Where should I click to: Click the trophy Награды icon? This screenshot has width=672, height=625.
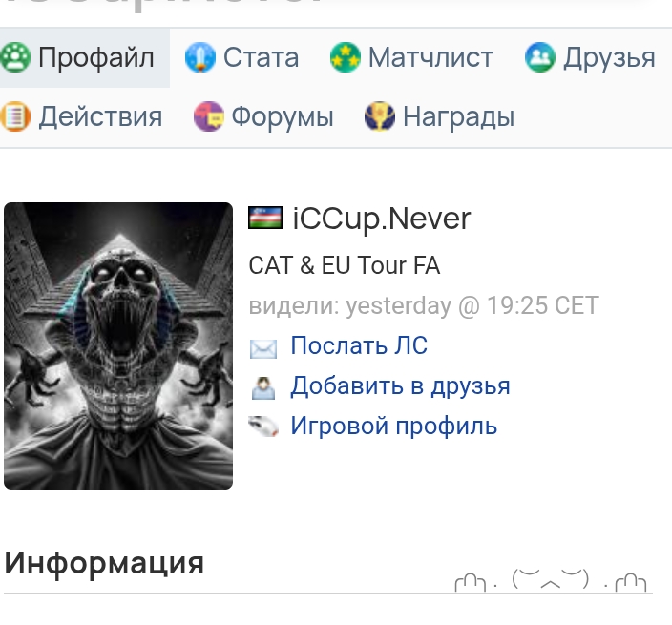[380, 116]
